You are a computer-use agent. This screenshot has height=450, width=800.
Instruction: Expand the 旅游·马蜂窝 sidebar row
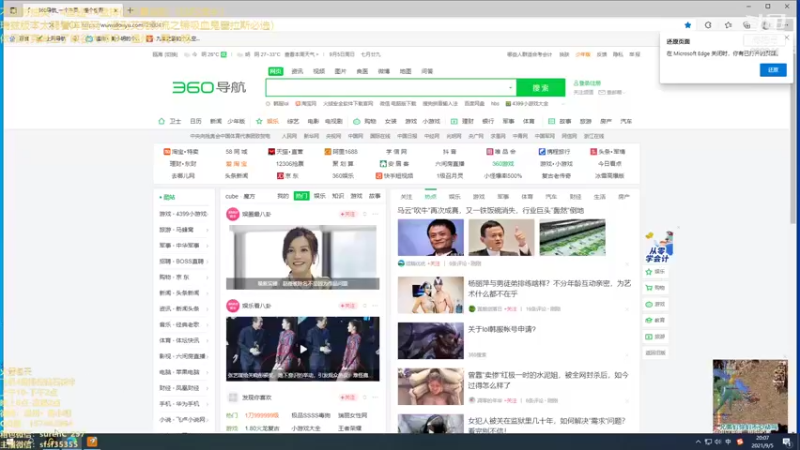184,230
